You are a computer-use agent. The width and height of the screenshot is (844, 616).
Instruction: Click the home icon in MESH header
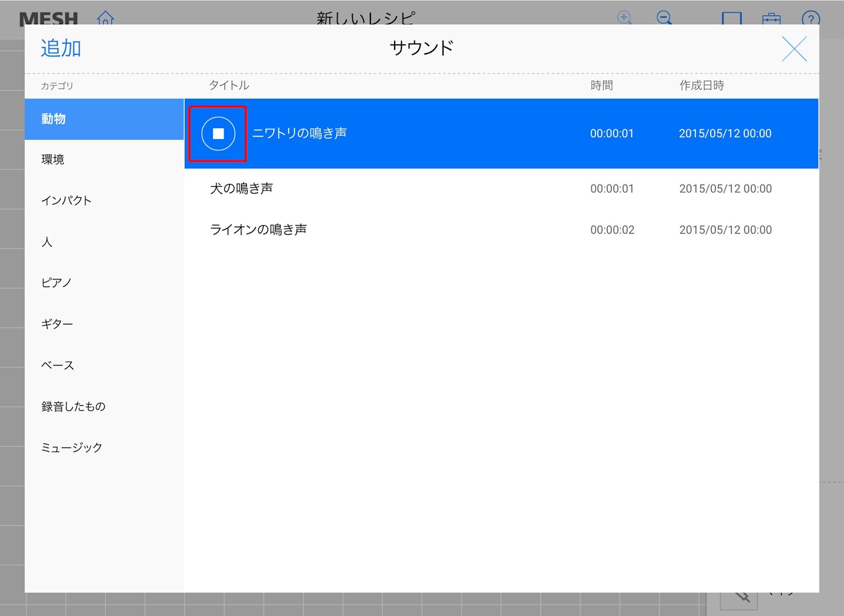pyautogui.click(x=105, y=18)
